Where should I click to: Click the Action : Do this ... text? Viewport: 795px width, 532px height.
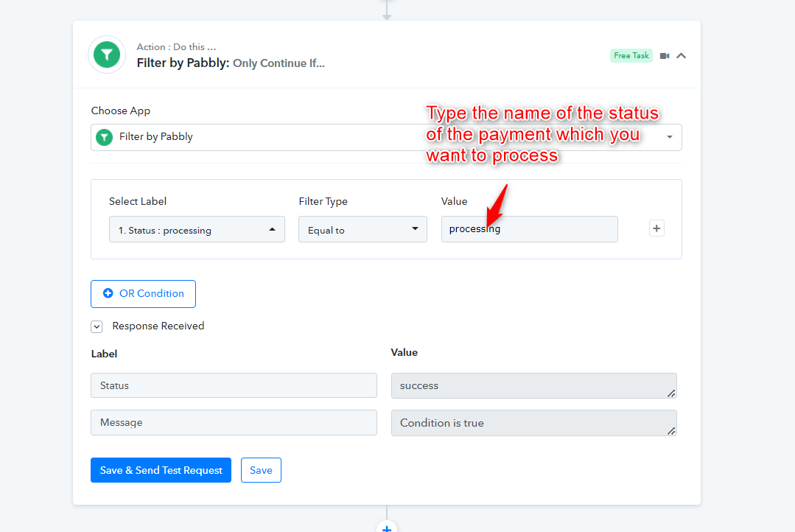point(176,46)
